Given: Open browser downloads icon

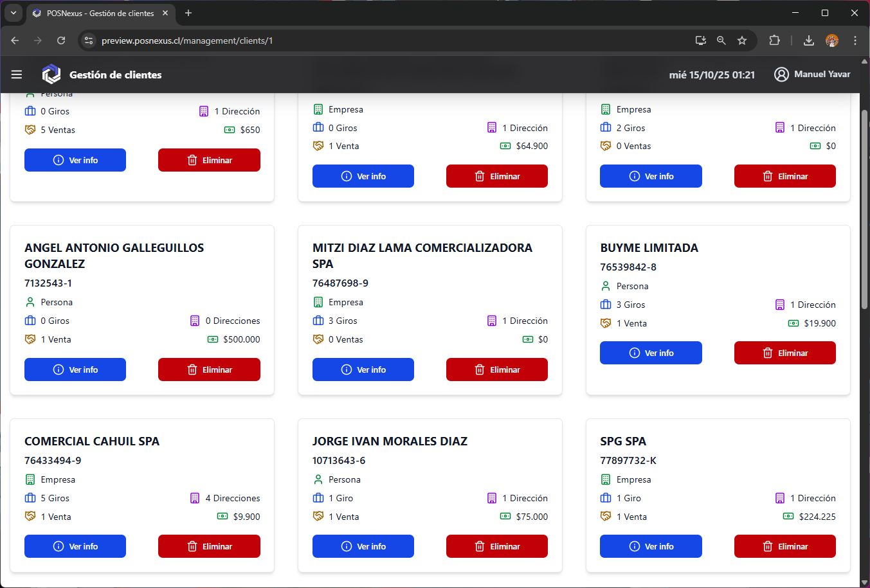Looking at the screenshot, I should 809,40.
